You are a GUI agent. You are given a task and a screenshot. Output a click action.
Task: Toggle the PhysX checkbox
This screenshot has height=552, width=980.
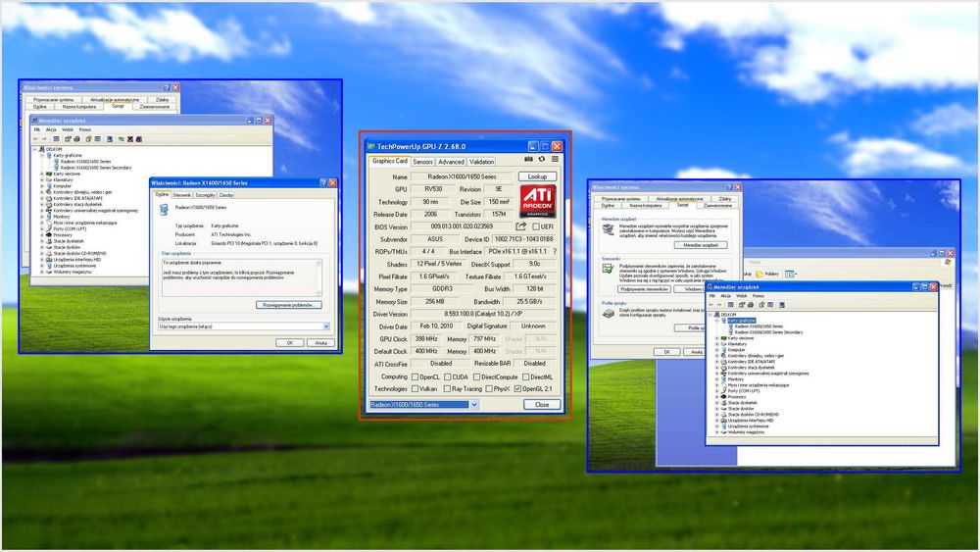coord(489,389)
